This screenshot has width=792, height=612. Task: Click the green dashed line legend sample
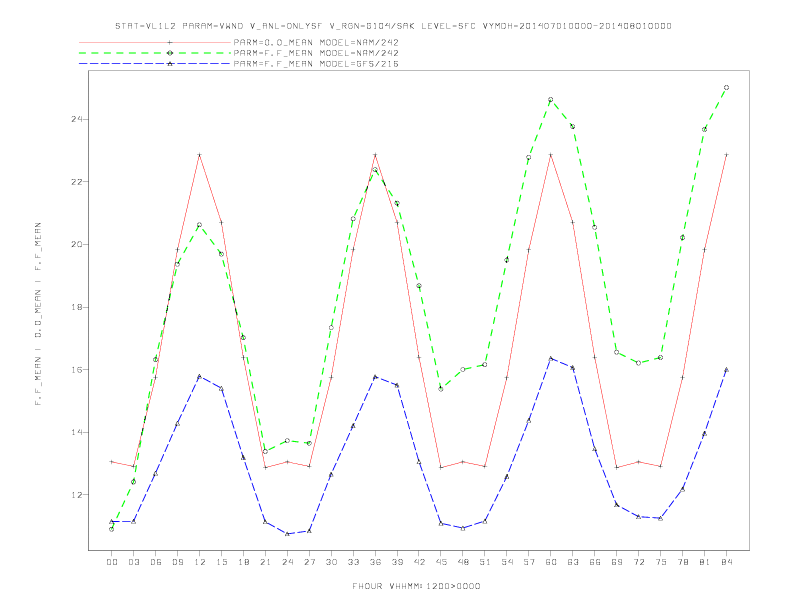(155, 53)
